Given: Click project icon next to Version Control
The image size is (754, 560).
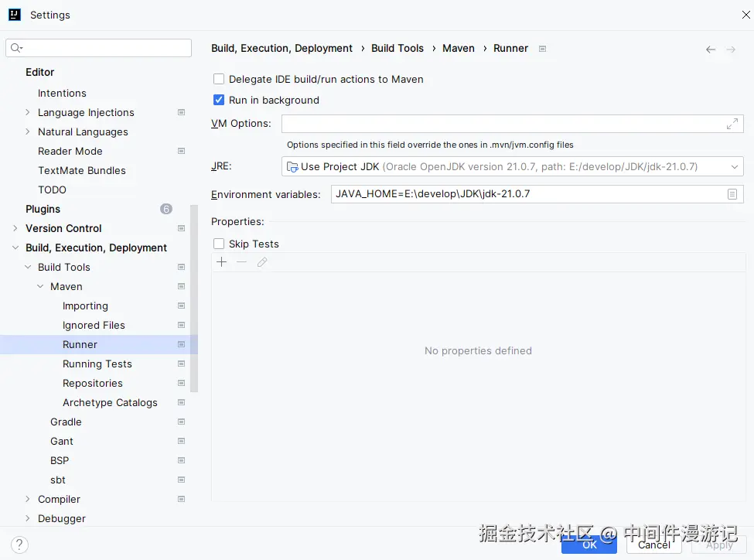Looking at the screenshot, I should [181, 228].
